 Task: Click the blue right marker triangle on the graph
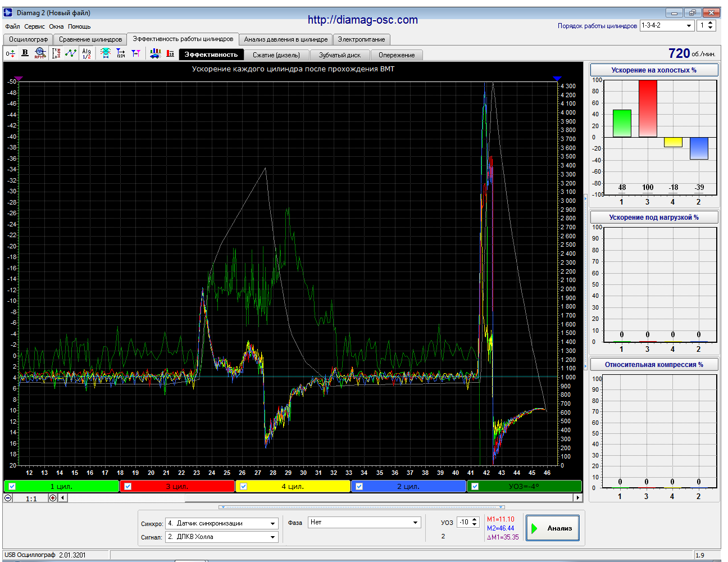(557, 79)
